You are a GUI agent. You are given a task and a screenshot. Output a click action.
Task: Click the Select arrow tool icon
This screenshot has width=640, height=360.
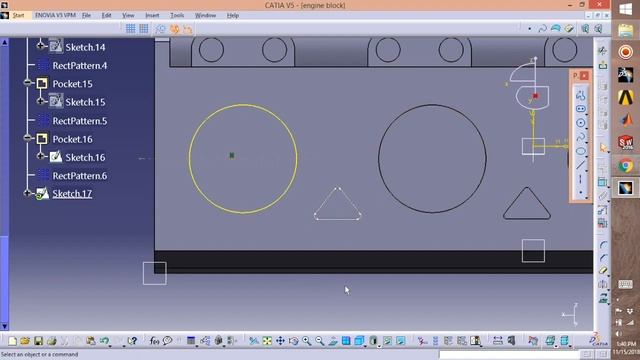(603, 147)
